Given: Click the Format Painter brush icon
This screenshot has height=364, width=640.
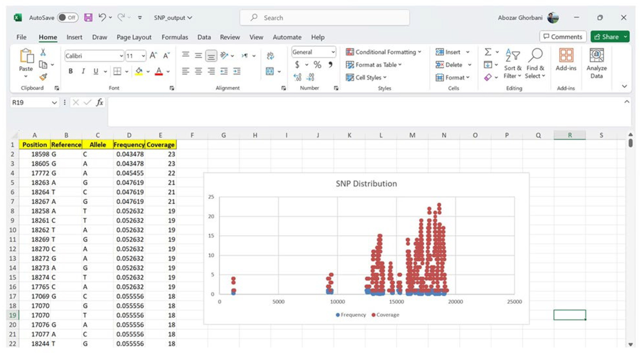Looking at the screenshot, I should (43, 77).
